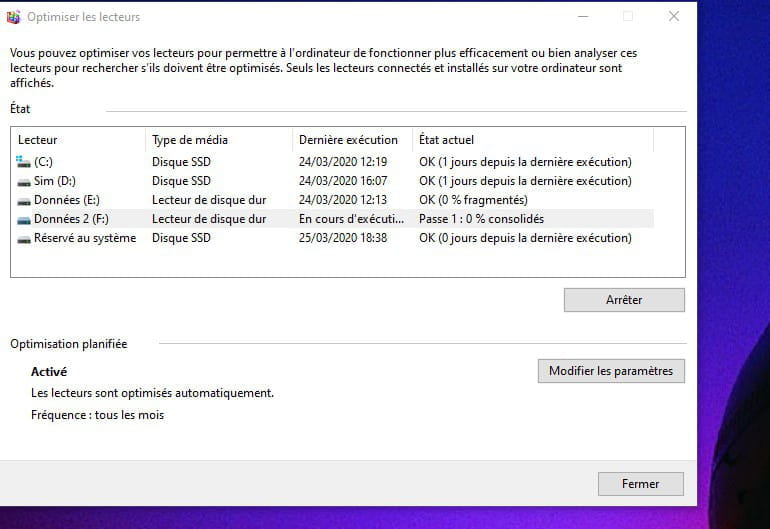Click the (C:) drive last run date
The width and height of the screenshot is (770, 529).
(342, 162)
